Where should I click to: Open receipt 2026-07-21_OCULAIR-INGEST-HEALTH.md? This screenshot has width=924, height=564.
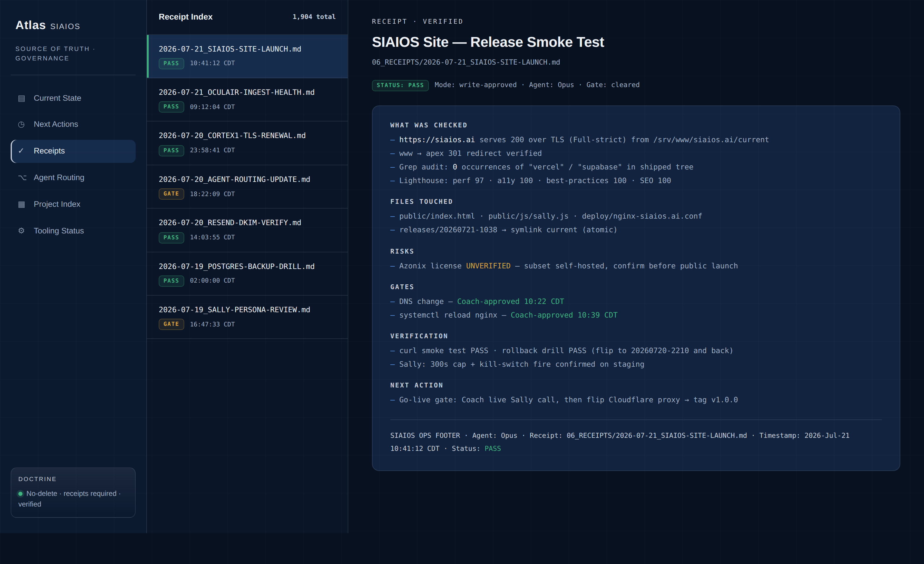pyautogui.click(x=248, y=99)
